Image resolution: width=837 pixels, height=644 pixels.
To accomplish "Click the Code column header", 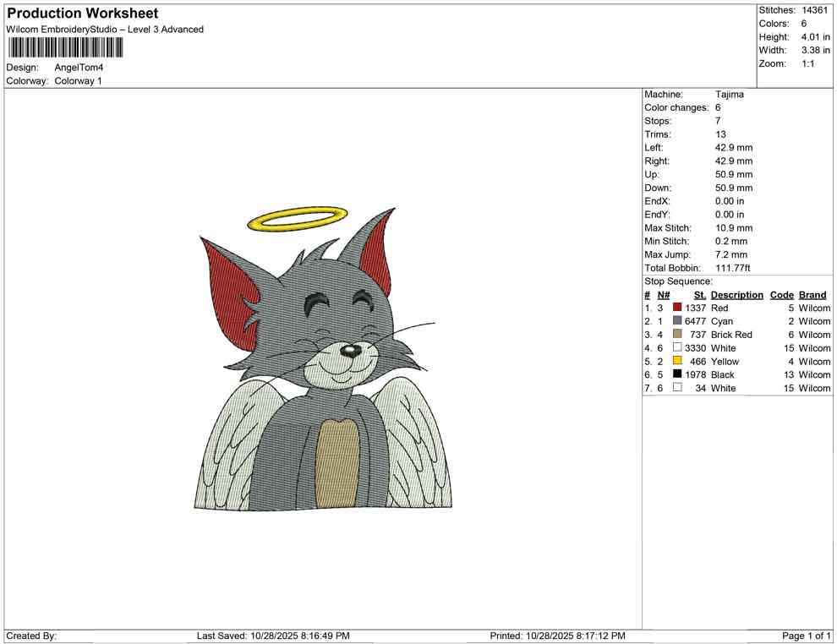I will click(781, 294).
